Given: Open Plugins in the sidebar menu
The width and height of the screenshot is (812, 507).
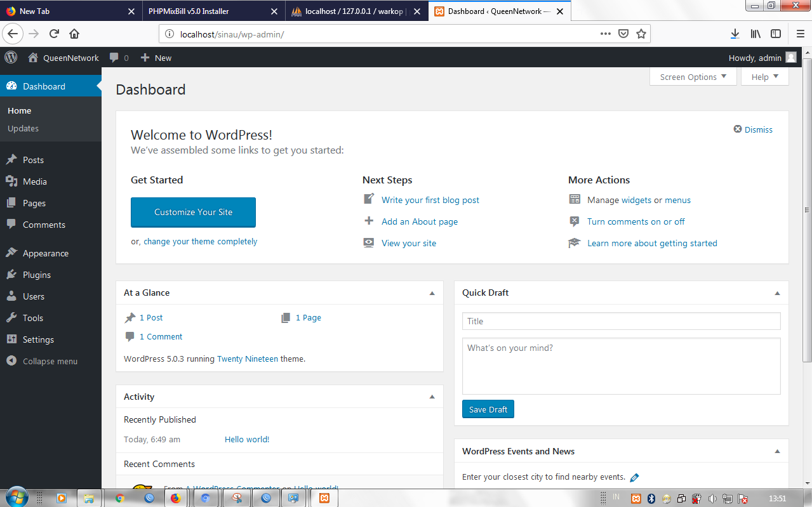Looking at the screenshot, I should (51, 275).
